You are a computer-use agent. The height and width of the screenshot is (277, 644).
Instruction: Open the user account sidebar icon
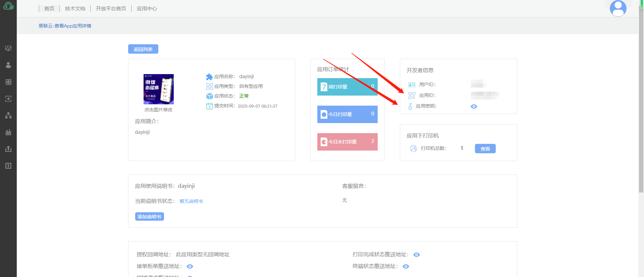coord(8,65)
